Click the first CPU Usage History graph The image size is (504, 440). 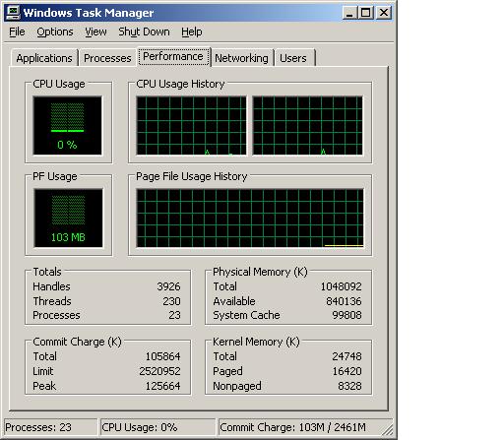point(191,125)
